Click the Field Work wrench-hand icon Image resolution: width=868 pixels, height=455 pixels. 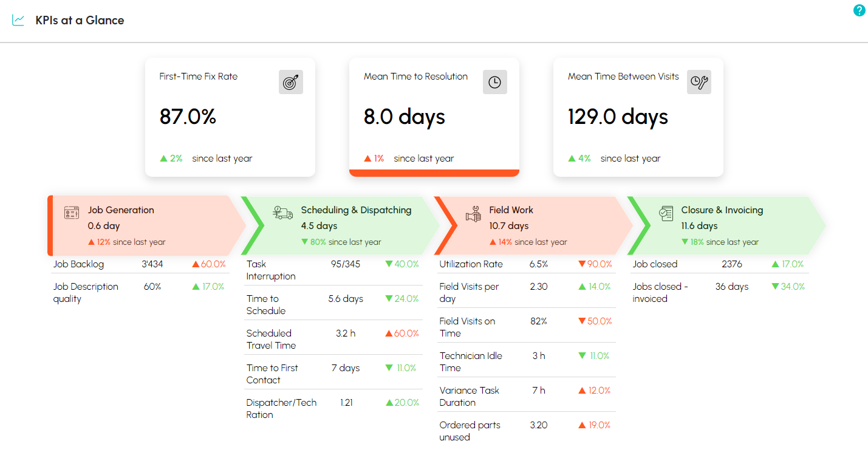473,213
